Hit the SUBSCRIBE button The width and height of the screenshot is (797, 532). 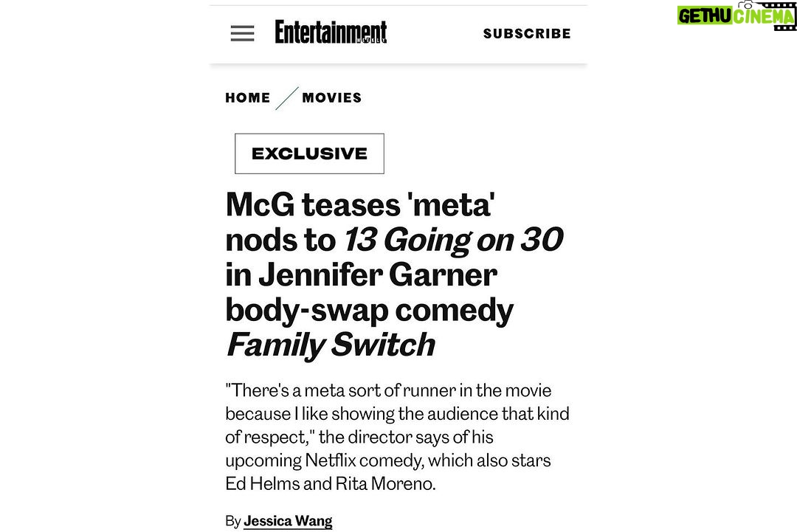point(527,33)
